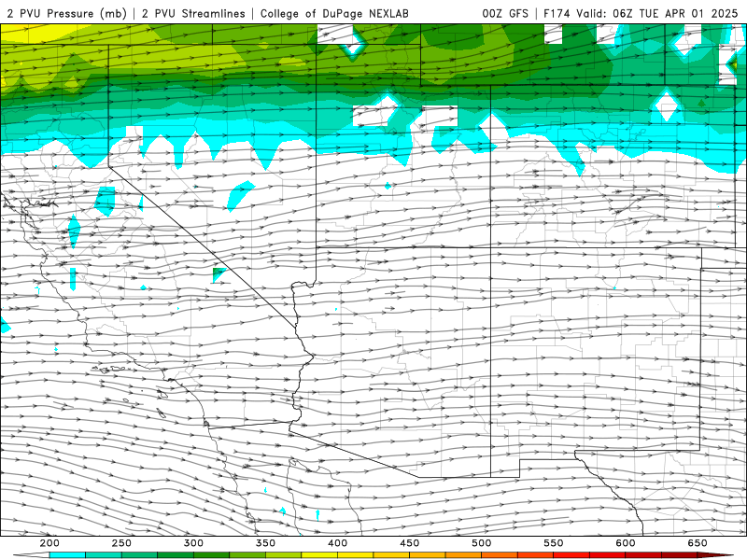The width and height of the screenshot is (747, 560).
Task: Click the 'F174' forecast hour text
Action: coord(557,14)
